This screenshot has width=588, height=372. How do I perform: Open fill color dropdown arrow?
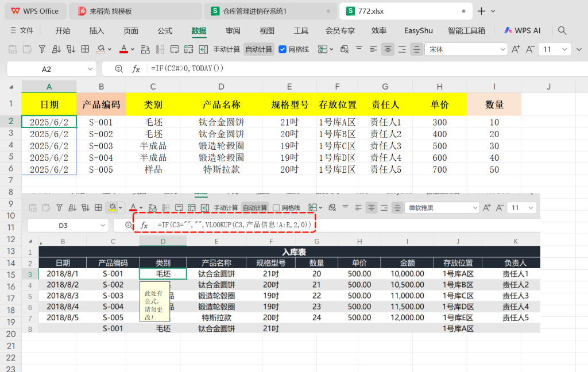point(110,49)
